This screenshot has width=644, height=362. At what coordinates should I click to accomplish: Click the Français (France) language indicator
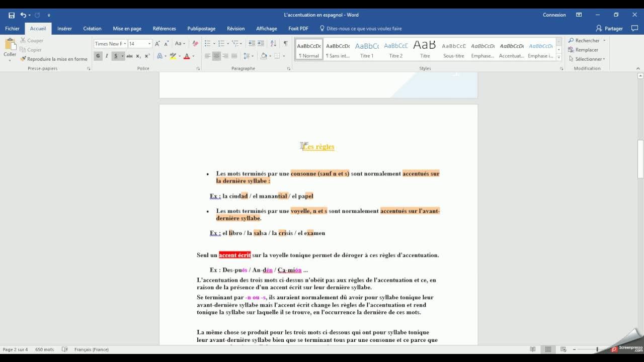(x=92, y=349)
